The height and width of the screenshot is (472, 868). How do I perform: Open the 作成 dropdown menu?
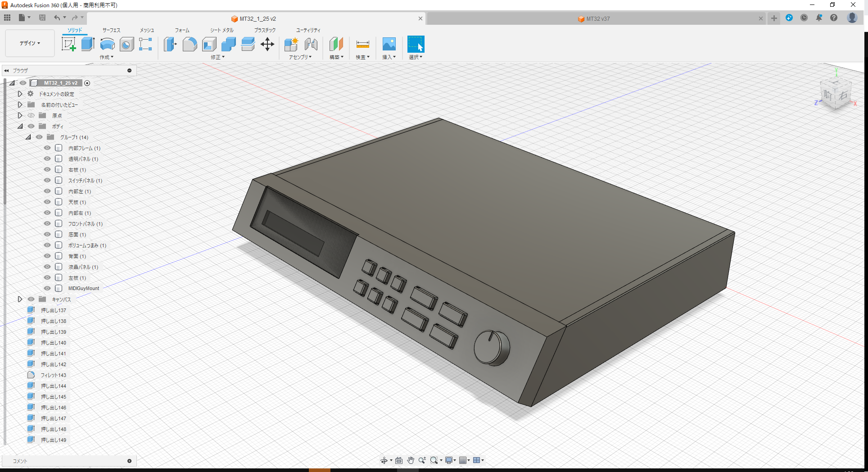pos(107,57)
